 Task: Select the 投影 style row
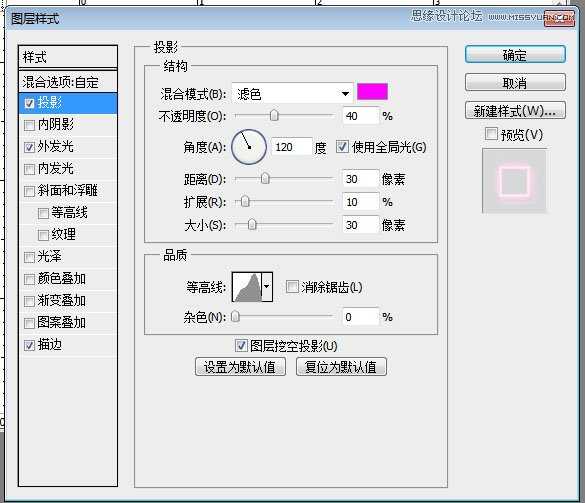click(x=68, y=103)
